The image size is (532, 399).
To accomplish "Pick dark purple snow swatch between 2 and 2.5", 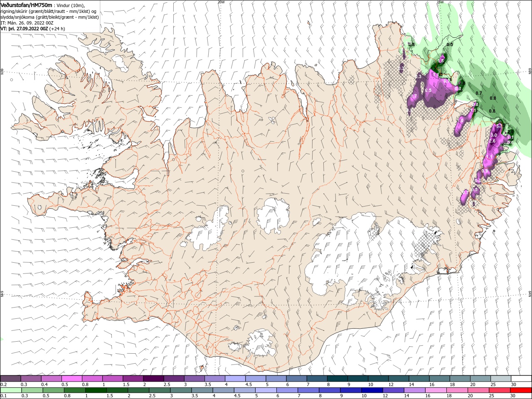I will point(153,378).
